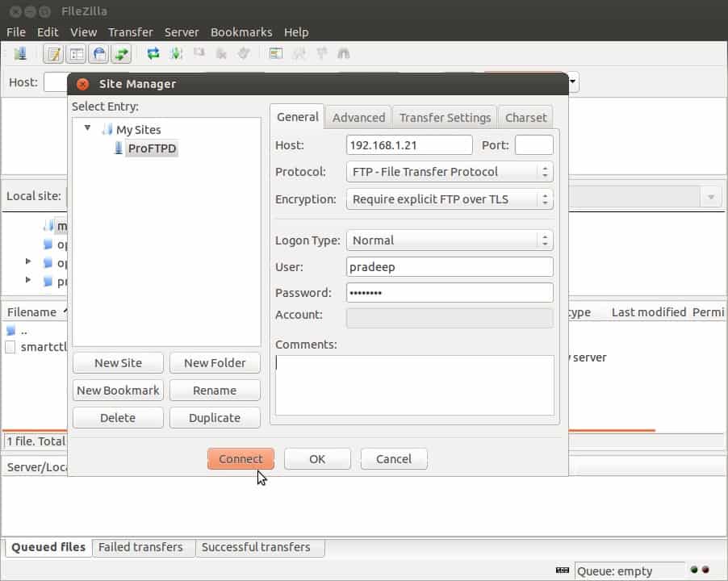
Task: Click the New Site button
Action: pos(118,363)
